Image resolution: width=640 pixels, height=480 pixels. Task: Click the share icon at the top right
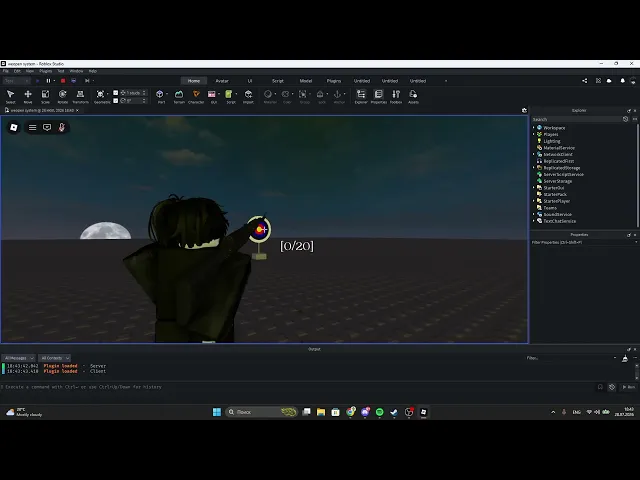pos(584,81)
